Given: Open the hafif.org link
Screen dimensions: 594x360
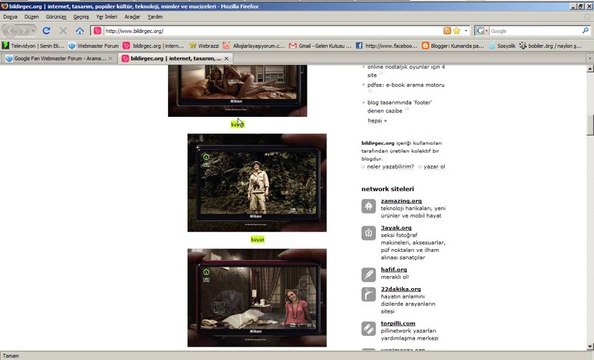Looking at the screenshot, I should coord(394,269).
